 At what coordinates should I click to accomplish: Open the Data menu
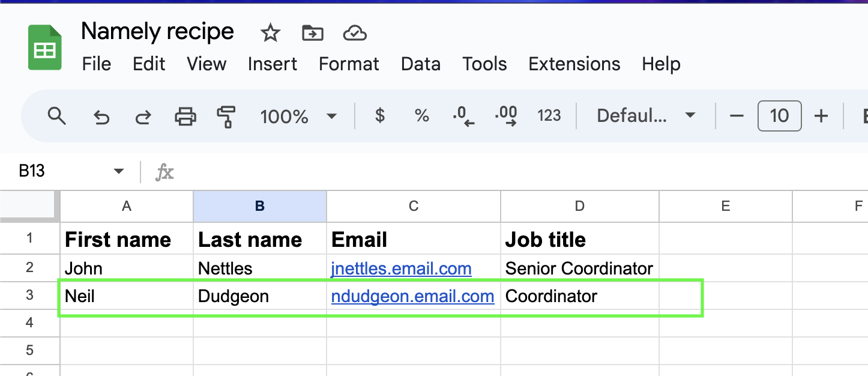click(x=420, y=64)
